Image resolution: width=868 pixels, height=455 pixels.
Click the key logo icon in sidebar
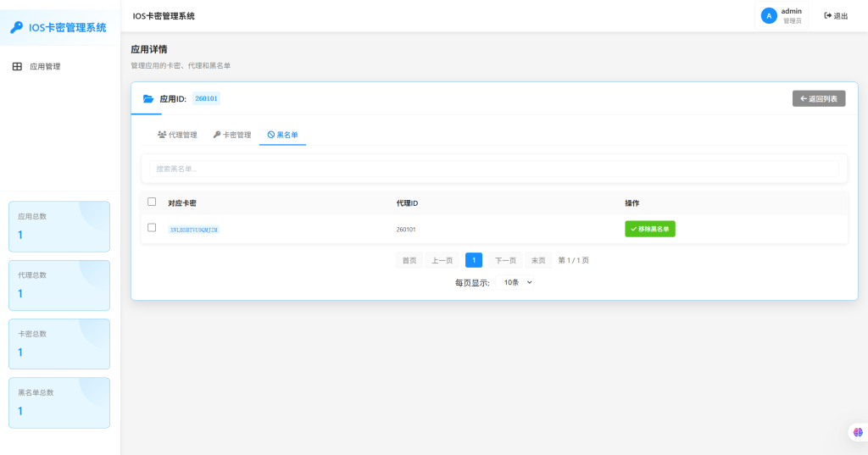[x=16, y=28]
